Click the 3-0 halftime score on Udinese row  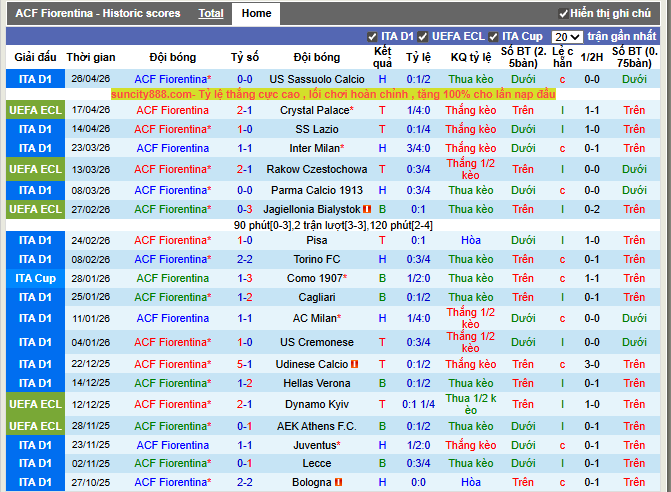coord(592,364)
